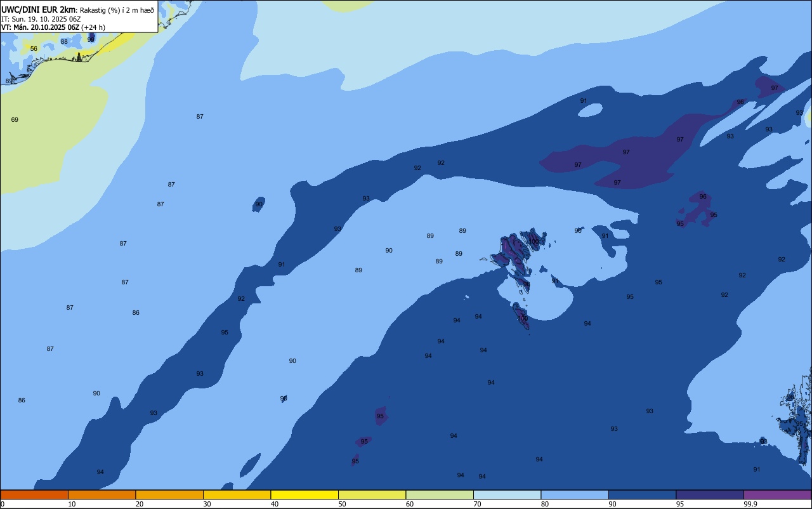
Task: Click the 80–90 light blue legend segment
Action: point(575,494)
